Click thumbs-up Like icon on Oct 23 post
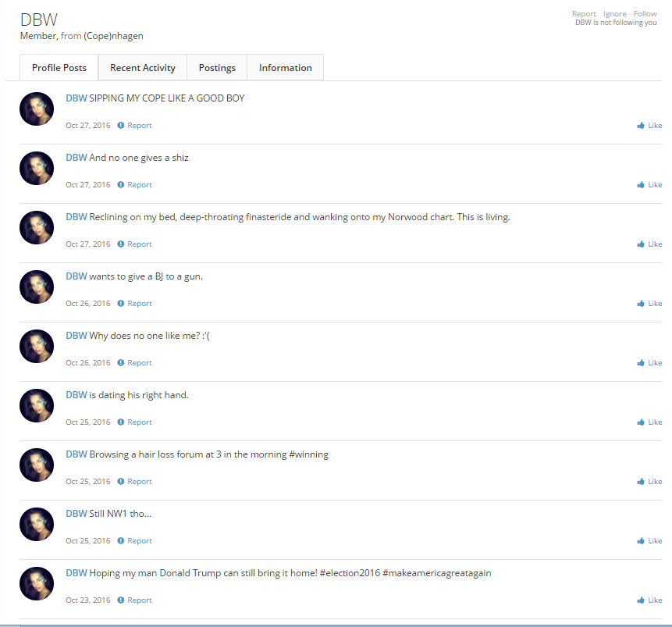Screen dimensions: 672x627 [x=641, y=600]
